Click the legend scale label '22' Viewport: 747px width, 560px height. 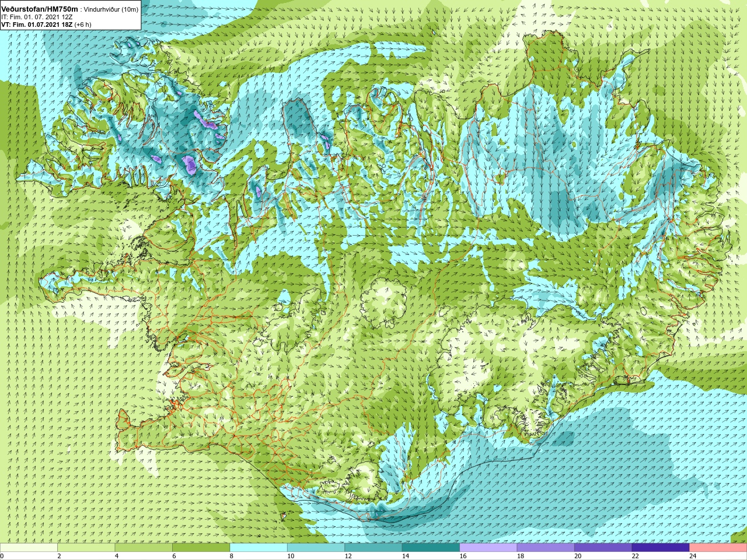click(636, 556)
